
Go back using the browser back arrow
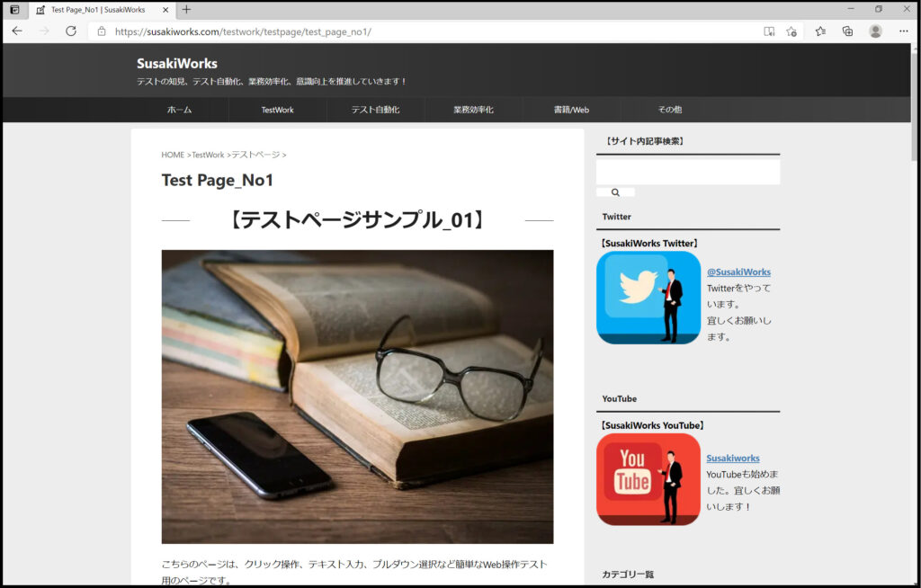(17, 31)
